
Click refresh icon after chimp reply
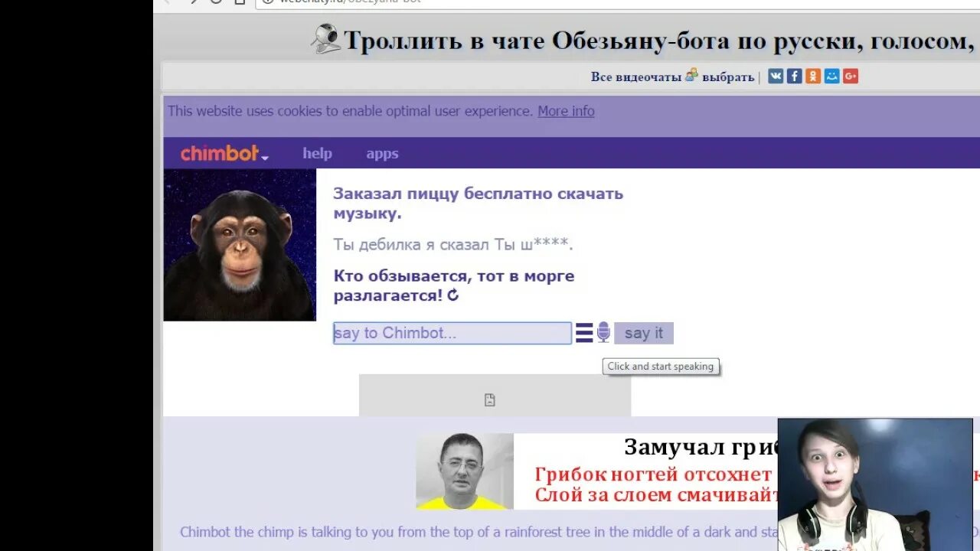(x=453, y=295)
